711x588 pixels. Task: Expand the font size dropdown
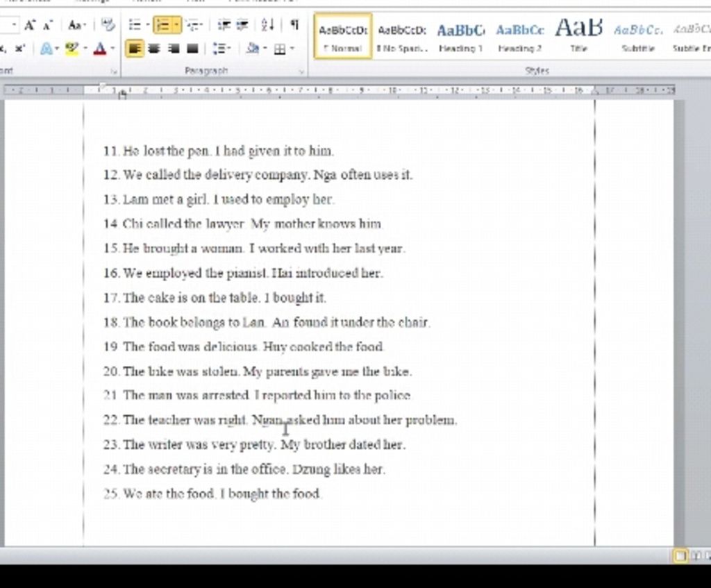(15, 25)
